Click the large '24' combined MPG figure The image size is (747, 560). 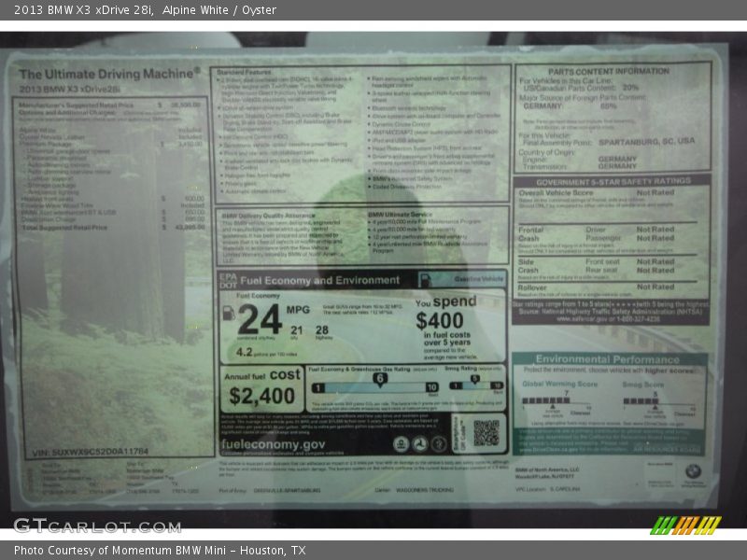[x=261, y=319]
